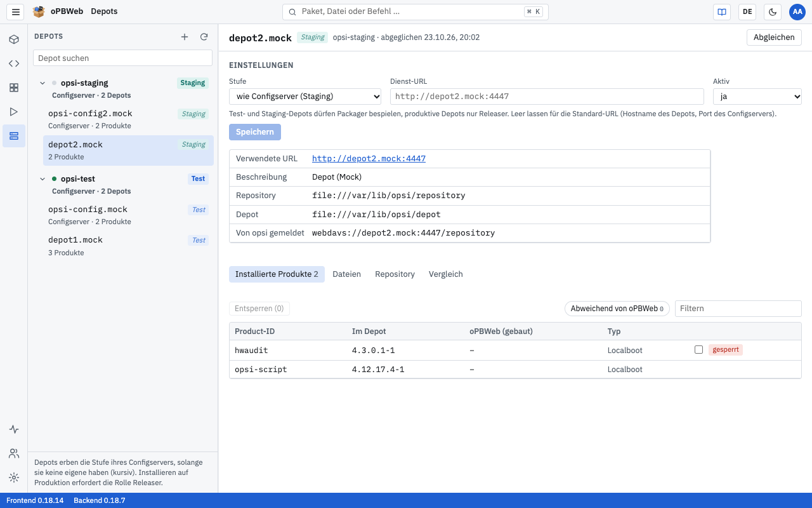Focus the top command search bar
Viewport: 812px width, 508px height.
(x=416, y=11)
